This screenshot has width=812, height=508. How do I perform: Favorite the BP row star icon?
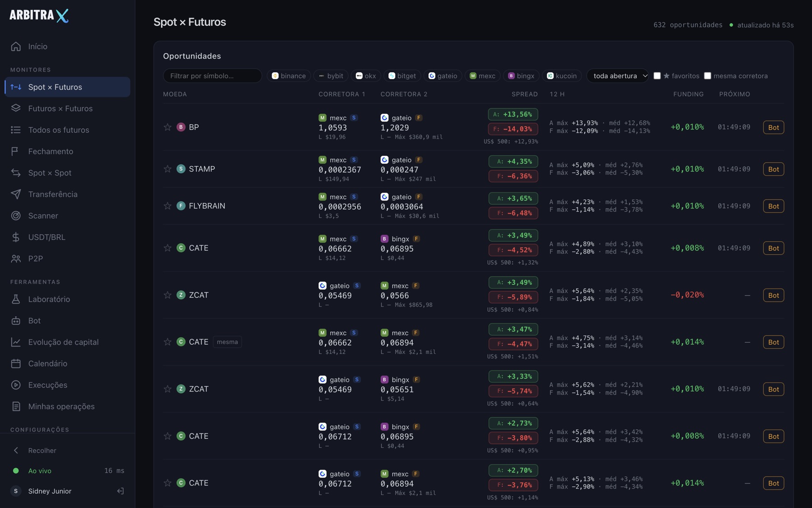coord(167,127)
